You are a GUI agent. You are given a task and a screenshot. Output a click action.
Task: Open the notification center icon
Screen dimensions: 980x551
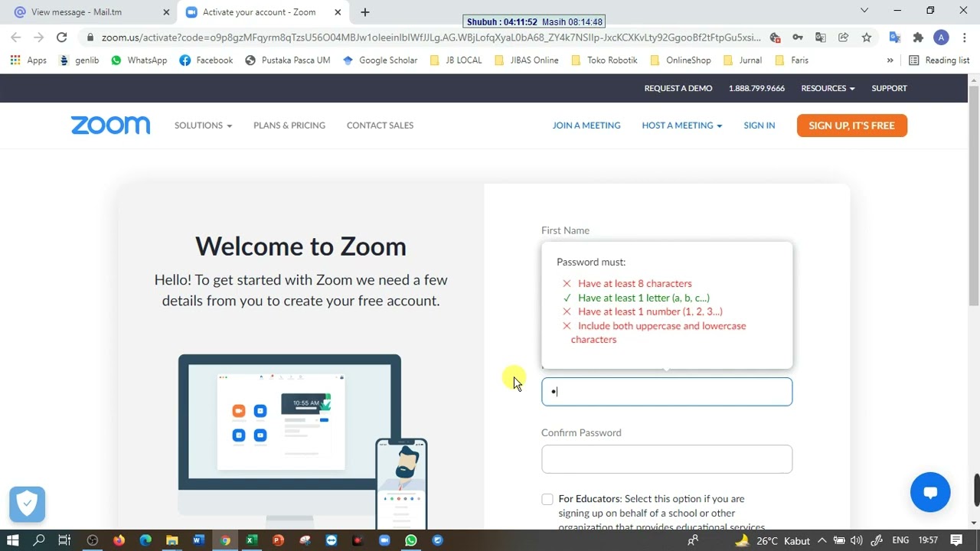tap(955, 540)
